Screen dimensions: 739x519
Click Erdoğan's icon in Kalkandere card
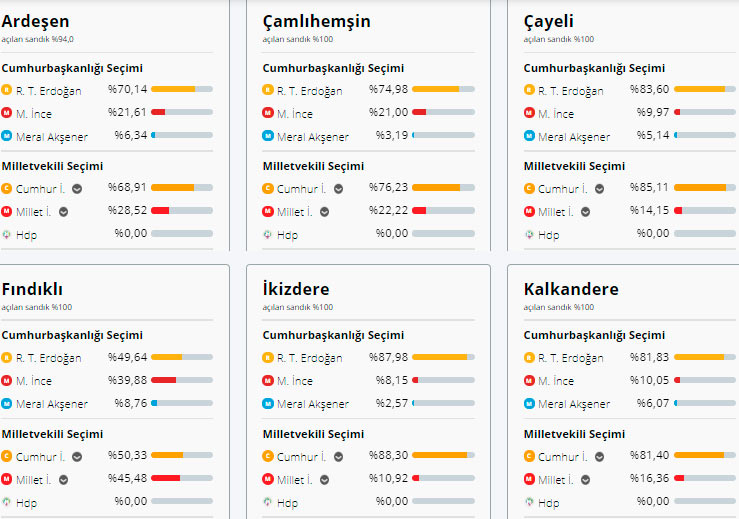(x=529, y=357)
